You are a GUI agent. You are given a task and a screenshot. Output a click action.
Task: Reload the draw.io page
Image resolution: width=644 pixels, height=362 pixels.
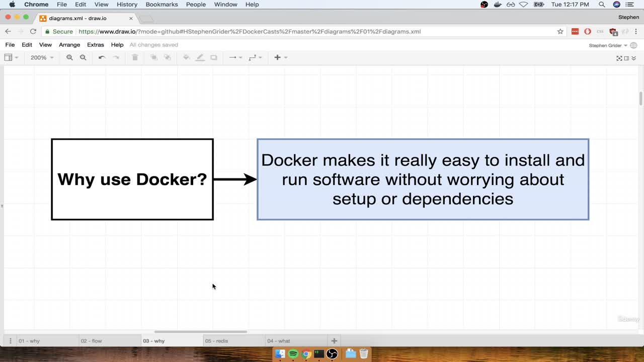[x=33, y=31]
